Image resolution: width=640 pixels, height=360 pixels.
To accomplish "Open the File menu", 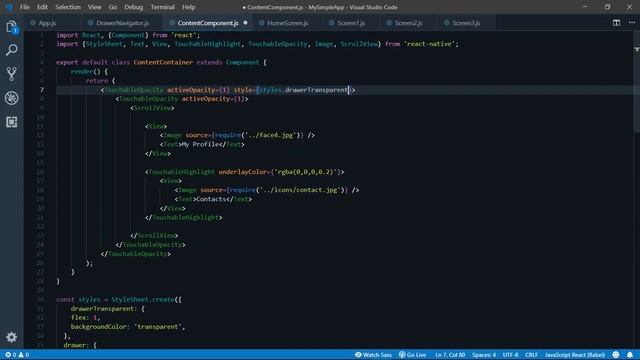I will [24, 7].
